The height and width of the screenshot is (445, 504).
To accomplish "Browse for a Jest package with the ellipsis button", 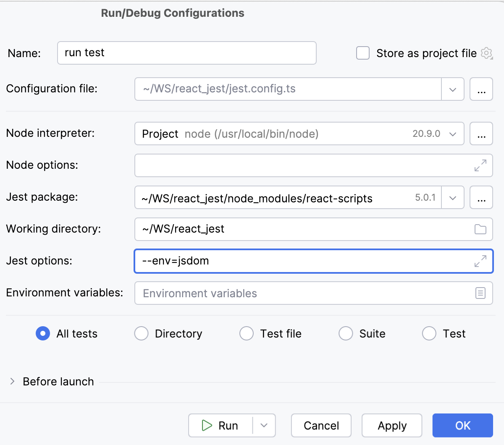I will pyautogui.click(x=481, y=197).
